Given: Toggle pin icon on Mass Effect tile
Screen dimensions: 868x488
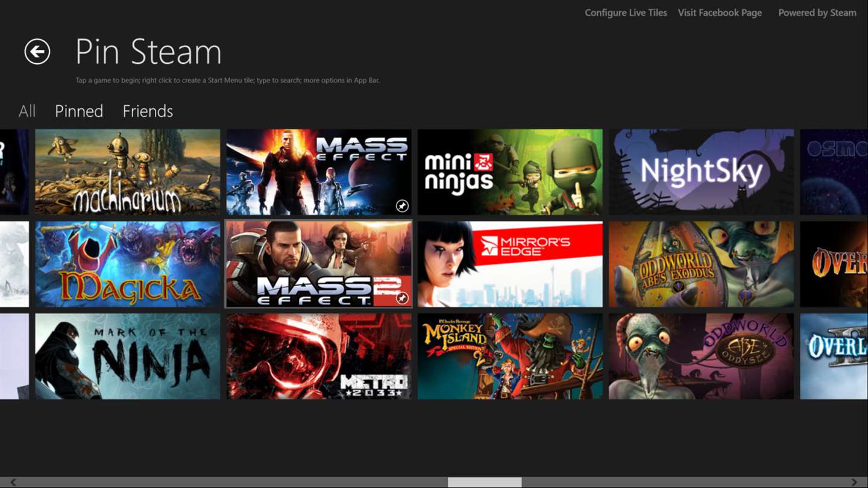Looking at the screenshot, I should click(402, 206).
